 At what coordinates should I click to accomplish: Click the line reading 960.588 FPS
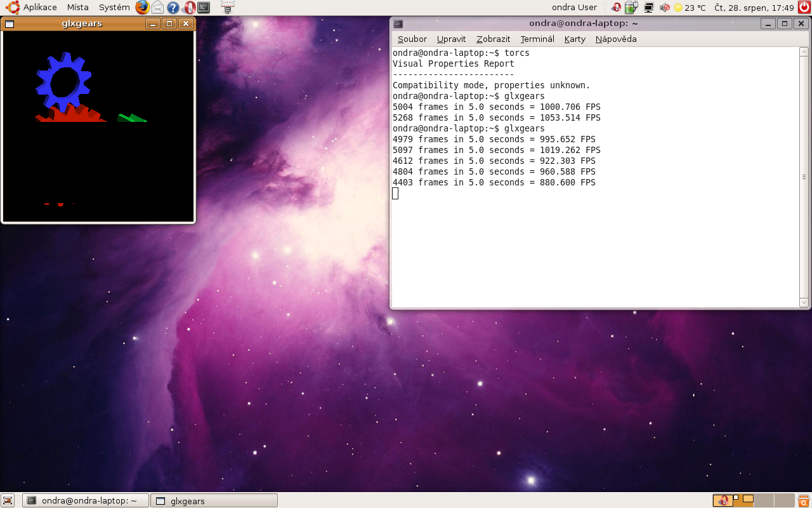494,171
